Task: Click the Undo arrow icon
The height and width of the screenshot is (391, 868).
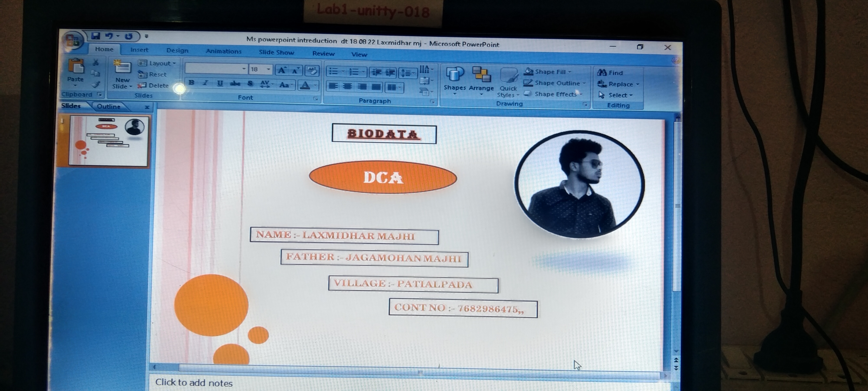Action: coord(109,36)
